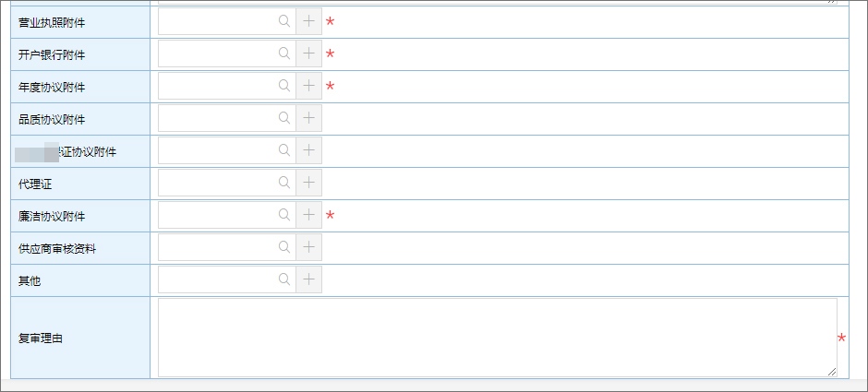The width and height of the screenshot is (868, 392).
Task: Click plus button beside 廉洁协议附件
Action: click(308, 215)
